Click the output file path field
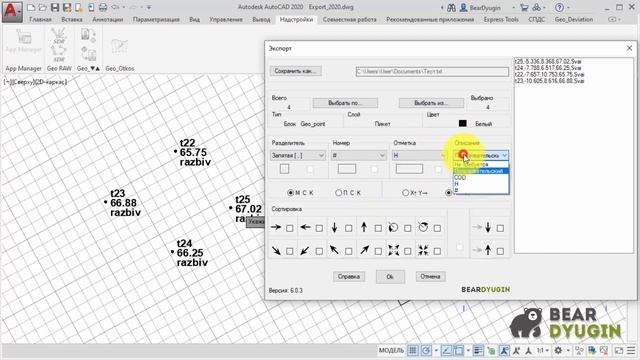640x360 pixels. point(432,71)
